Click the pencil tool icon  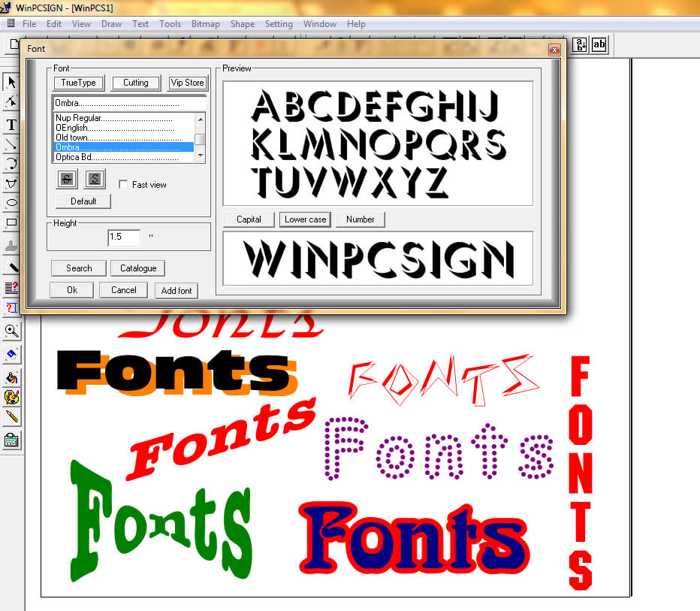[11, 416]
